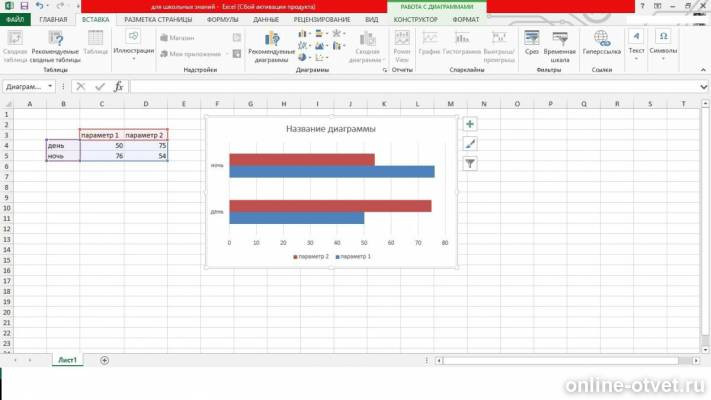The width and height of the screenshot is (711, 400).
Task: Click the formula bar input field
Action: pyautogui.click(x=414, y=86)
